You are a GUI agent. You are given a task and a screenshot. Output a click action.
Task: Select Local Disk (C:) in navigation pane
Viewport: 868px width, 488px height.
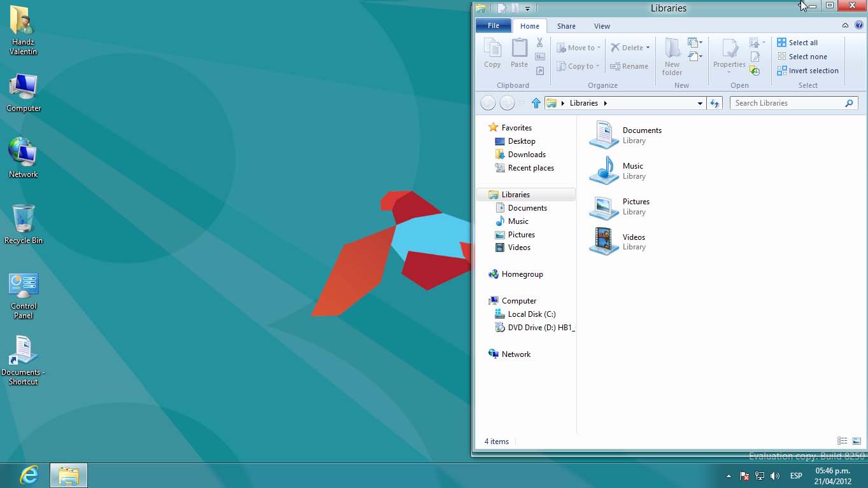pyautogui.click(x=525, y=314)
